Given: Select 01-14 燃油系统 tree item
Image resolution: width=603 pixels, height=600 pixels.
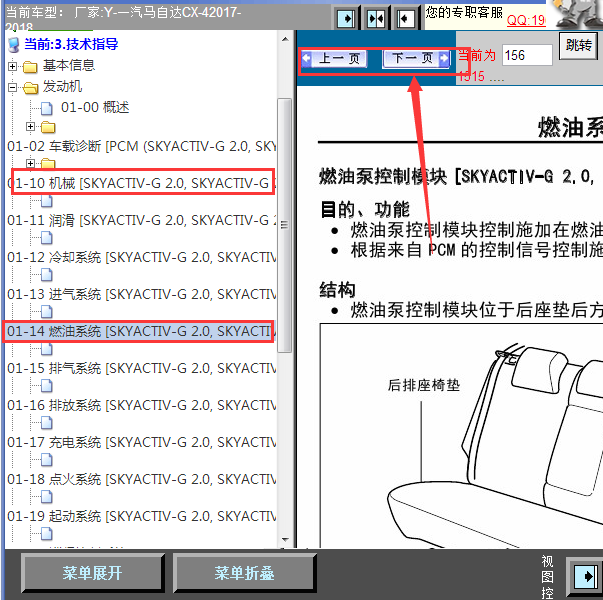Looking at the screenshot, I should (142, 331).
